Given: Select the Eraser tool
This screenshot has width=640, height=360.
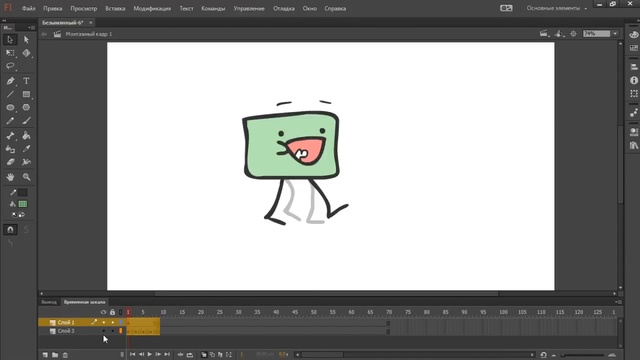Looking at the screenshot, I should pos(10,162).
